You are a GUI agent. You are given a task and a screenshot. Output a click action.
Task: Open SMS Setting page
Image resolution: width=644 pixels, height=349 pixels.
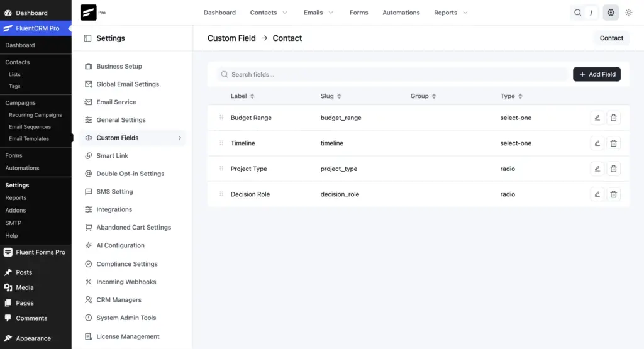pyautogui.click(x=114, y=191)
